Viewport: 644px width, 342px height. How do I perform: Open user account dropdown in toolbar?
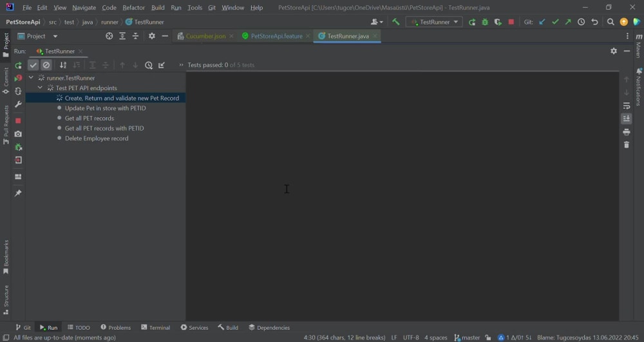pos(377,22)
